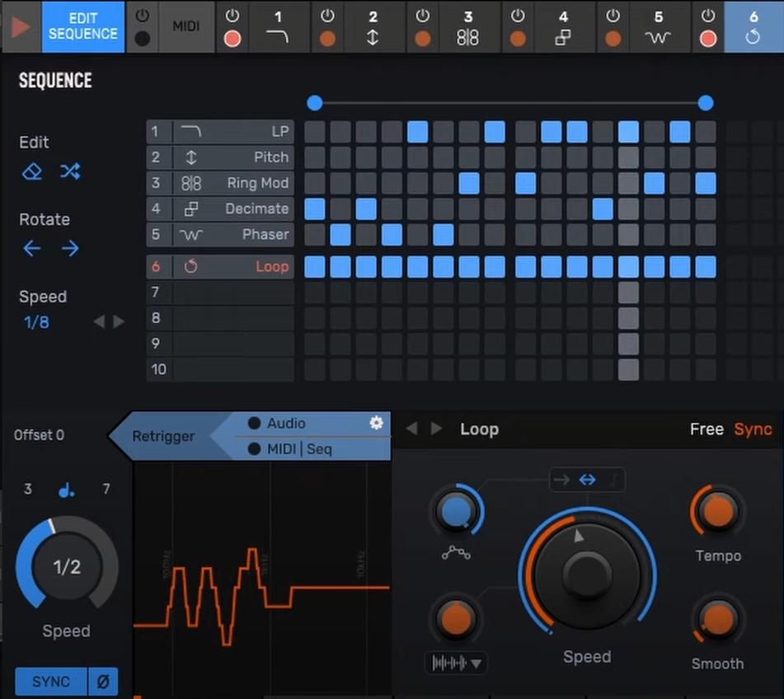
Task: Rotate sequence left with arrow
Action: pyautogui.click(x=32, y=248)
